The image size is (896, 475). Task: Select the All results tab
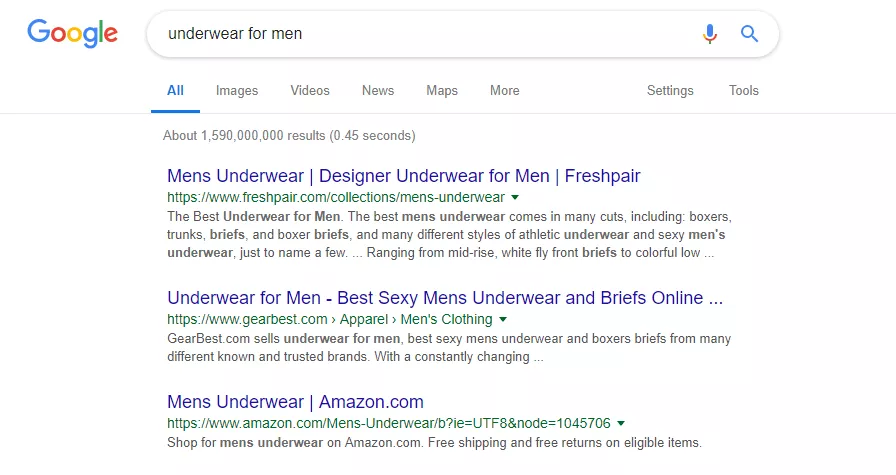(175, 90)
